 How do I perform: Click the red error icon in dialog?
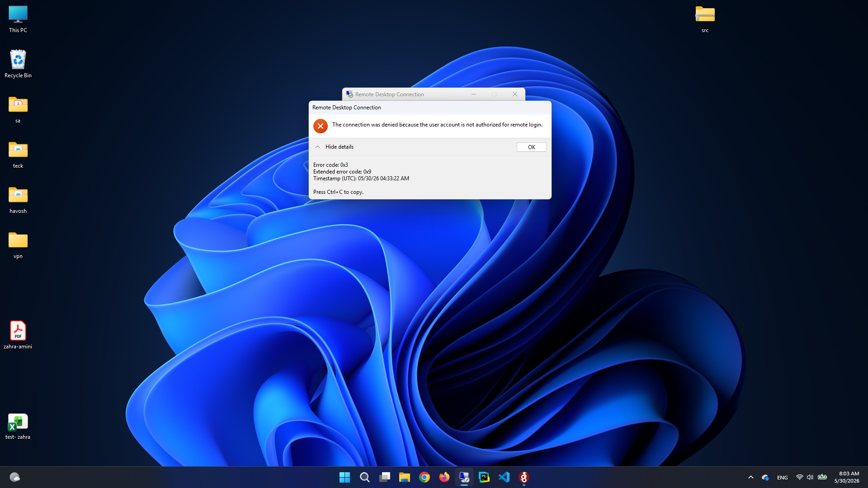pos(321,126)
